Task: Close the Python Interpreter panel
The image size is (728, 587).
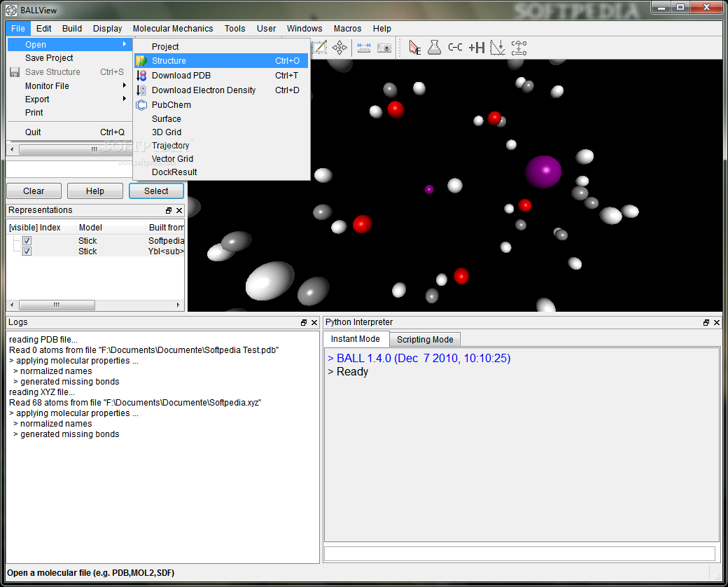Action: 717,322
